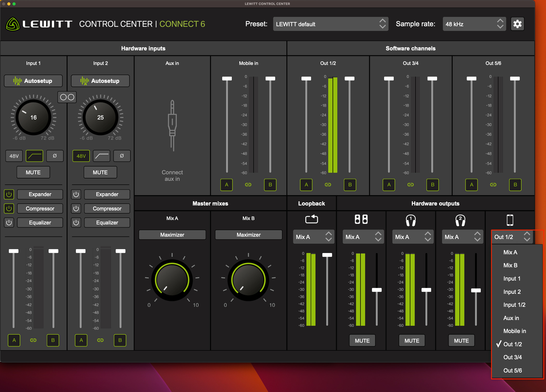Click the link icon under Input 2 mix faders
Image resolution: width=546 pixels, height=392 pixels.
pos(100,340)
